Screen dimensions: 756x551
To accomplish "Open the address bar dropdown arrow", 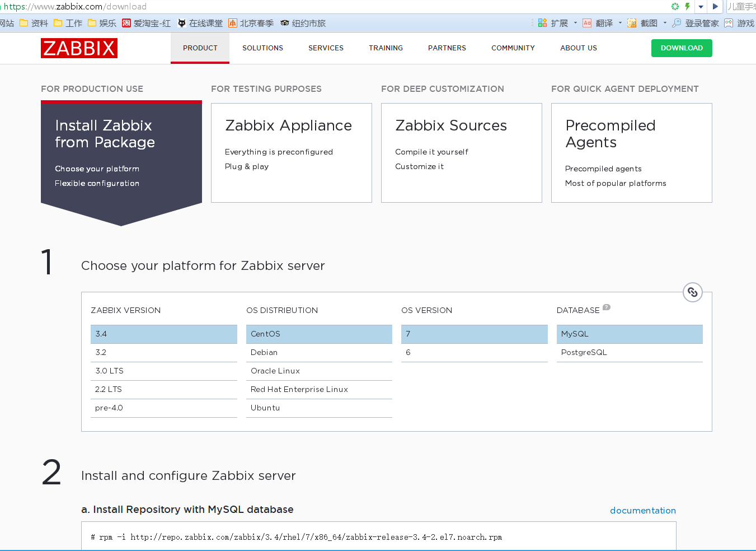I will tap(701, 7).
